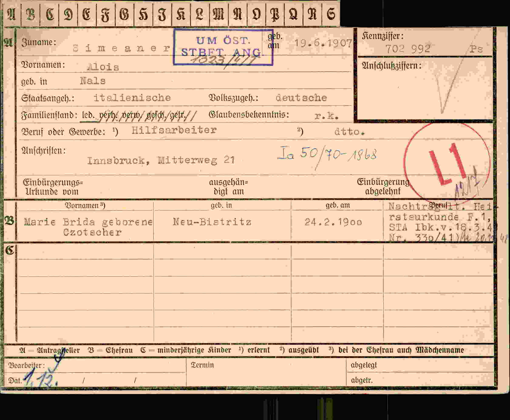Click the 'geb. am' column header
The image size is (510, 420).
coord(338,205)
